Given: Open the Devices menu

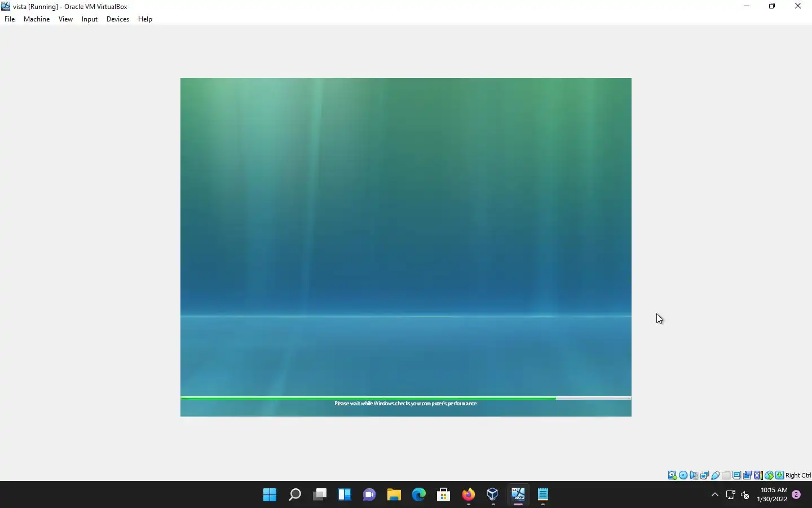Looking at the screenshot, I should pos(118,19).
